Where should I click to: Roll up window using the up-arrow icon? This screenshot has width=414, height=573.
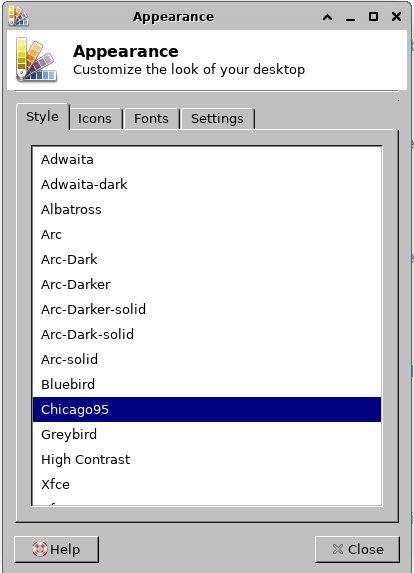point(327,17)
